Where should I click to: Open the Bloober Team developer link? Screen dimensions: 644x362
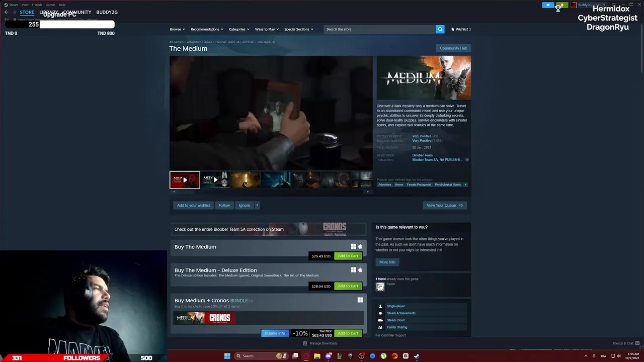click(x=422, y=155)
